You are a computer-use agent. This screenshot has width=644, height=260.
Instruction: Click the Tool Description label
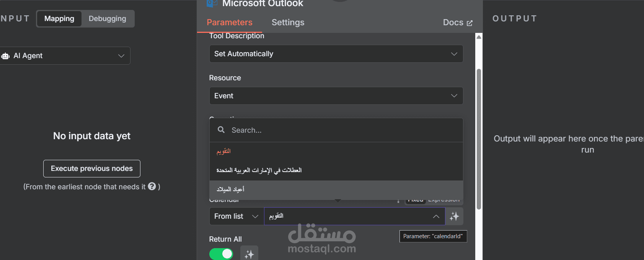[236, 36]
